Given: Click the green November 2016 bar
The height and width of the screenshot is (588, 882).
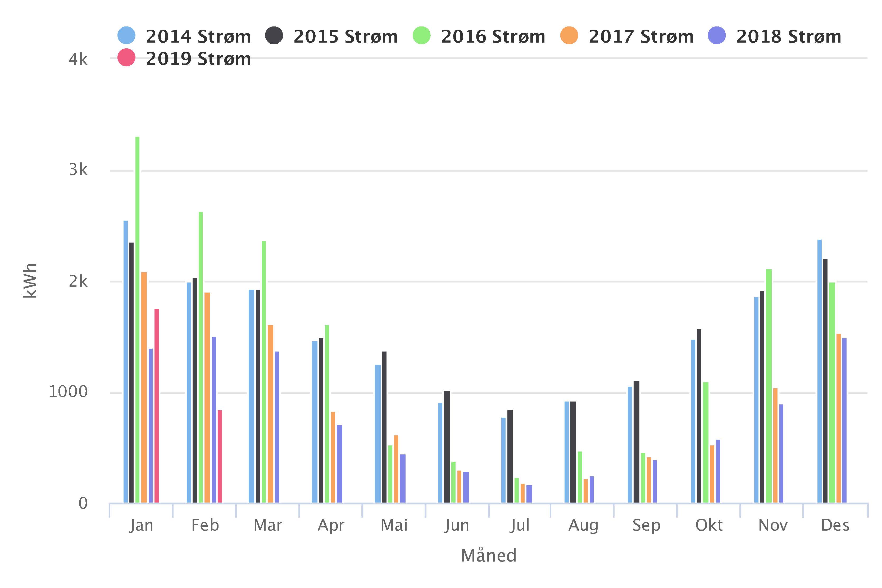Looking at the screenshot, I should click(769, 386).
